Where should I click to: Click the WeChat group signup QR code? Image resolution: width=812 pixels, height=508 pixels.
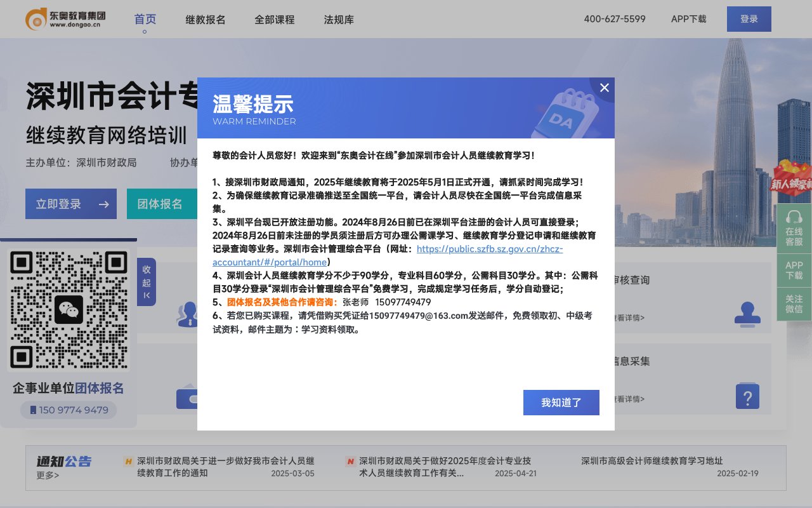coord(68,309)
